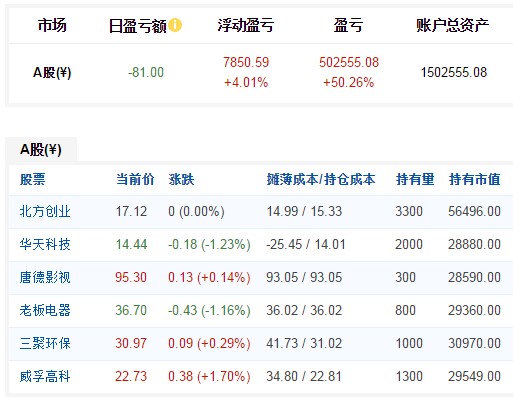Open the 三聚环保 stock link

coord(45,343)
